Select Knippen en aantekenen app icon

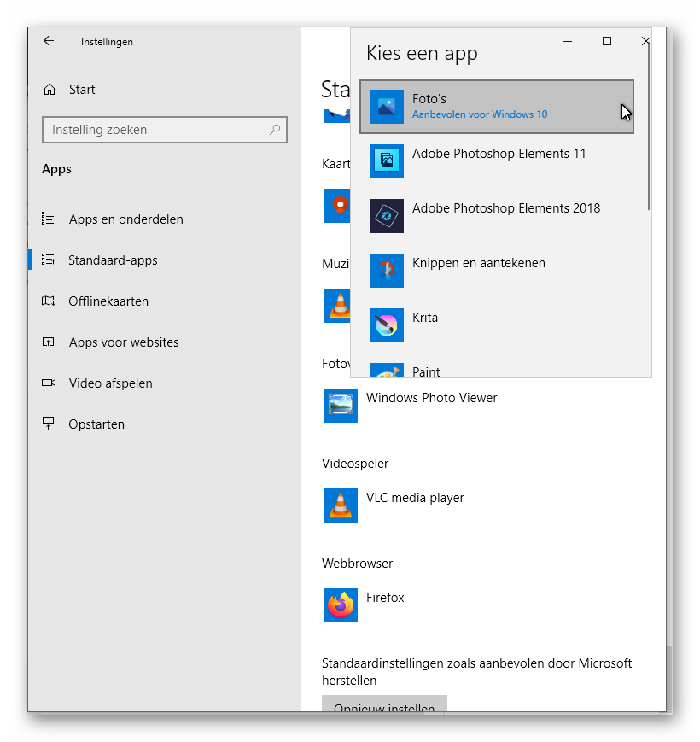(x=386, y=271)
